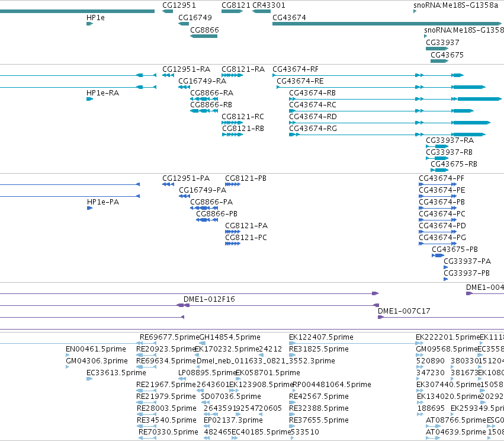Click the CG8121-RA transcript label
The width and height of the screenshot is (504, 441).
tap(243, 69)
